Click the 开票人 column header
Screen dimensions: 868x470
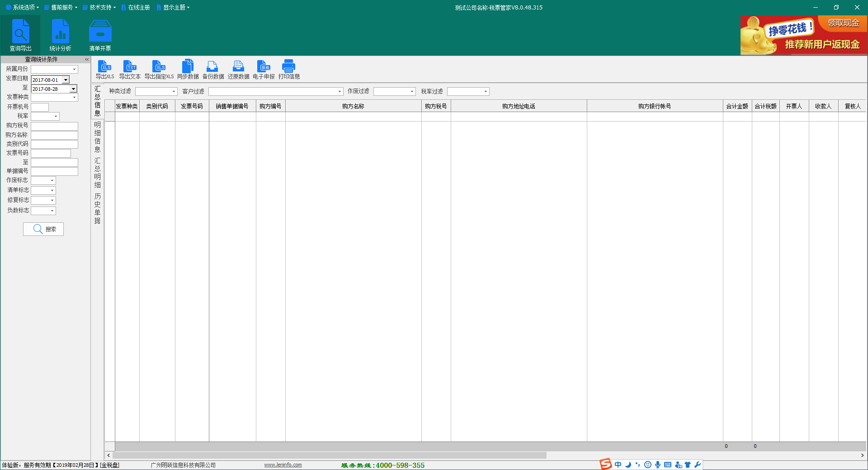(794, 106)
